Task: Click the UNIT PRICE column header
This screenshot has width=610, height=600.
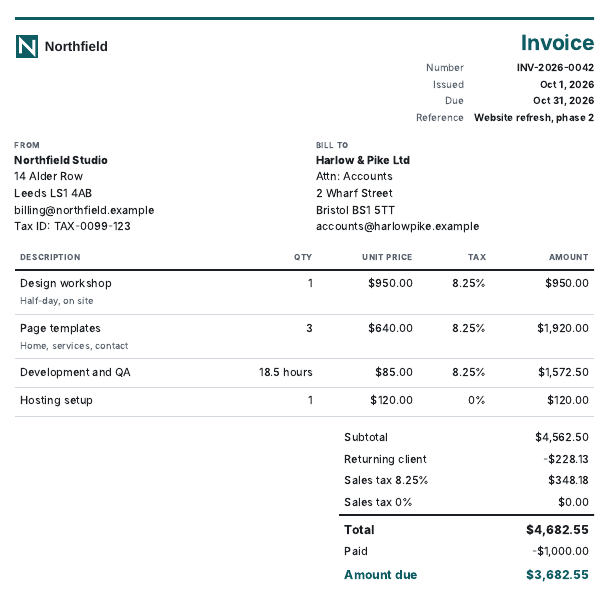Action: pos(387,257)
